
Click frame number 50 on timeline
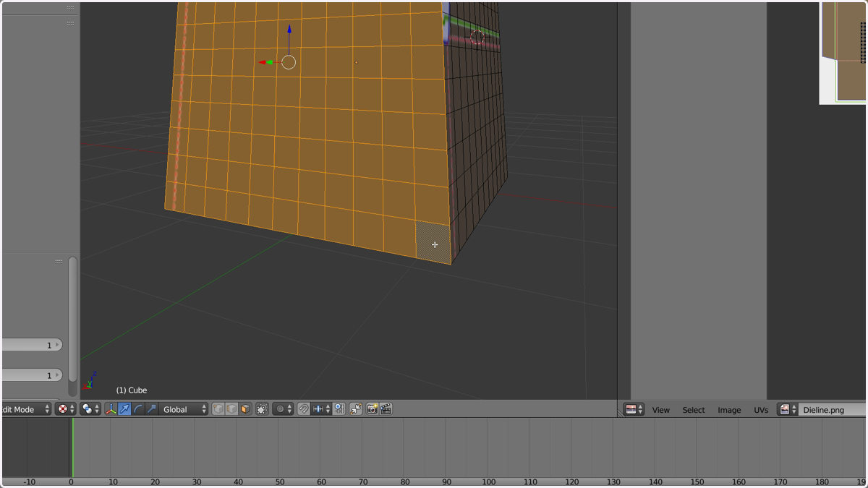coord(280,481)
